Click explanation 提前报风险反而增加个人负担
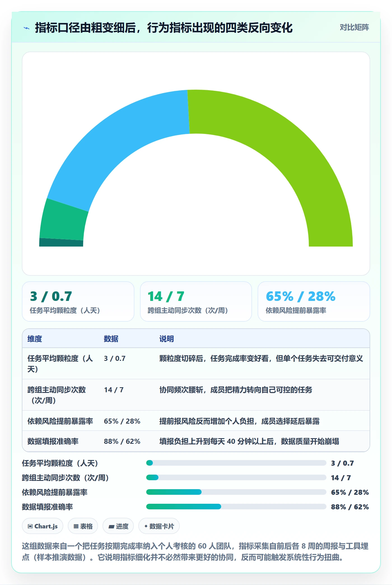 [x=239, y=421]
